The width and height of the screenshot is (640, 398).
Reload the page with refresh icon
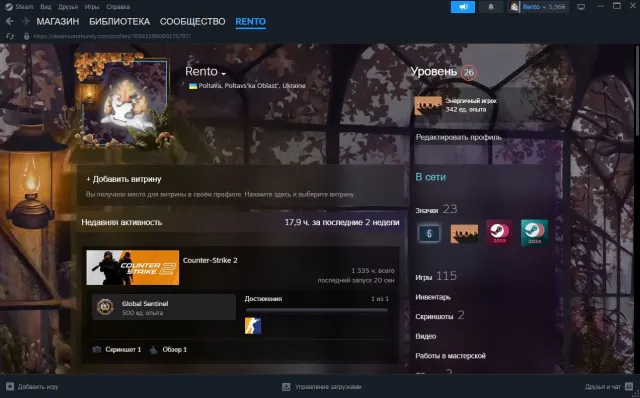point(10,36)
